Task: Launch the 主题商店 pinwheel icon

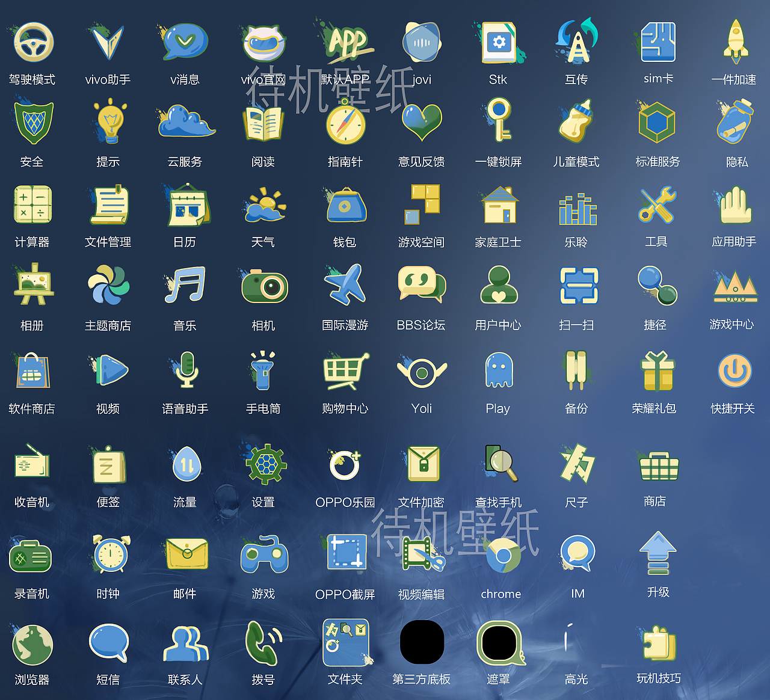Action: pyautogui.click(x=108, y=285)
